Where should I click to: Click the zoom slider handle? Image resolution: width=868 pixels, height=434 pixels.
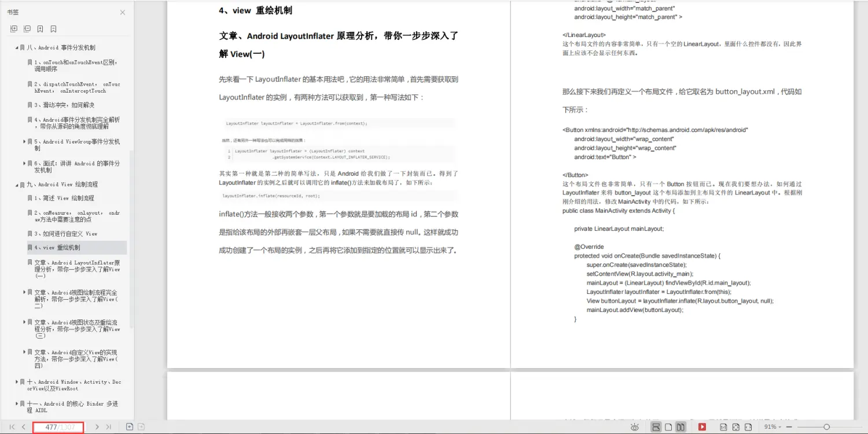[x=826, y=427]
